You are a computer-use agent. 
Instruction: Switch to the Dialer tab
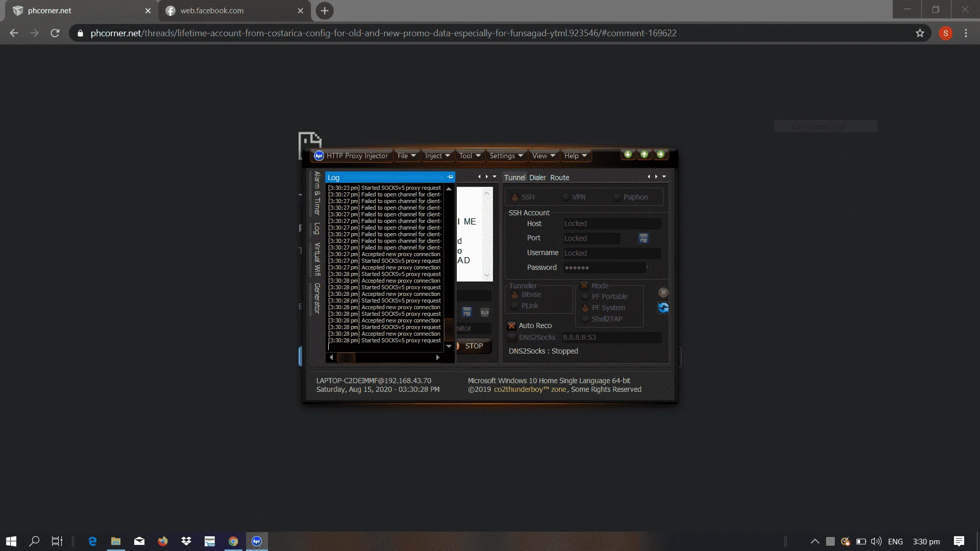coord(537,178)
